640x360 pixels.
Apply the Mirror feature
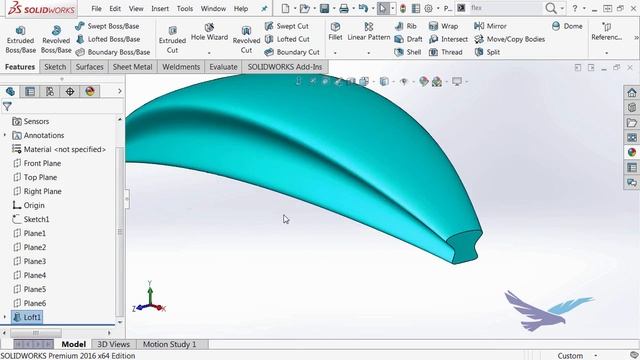490,26
